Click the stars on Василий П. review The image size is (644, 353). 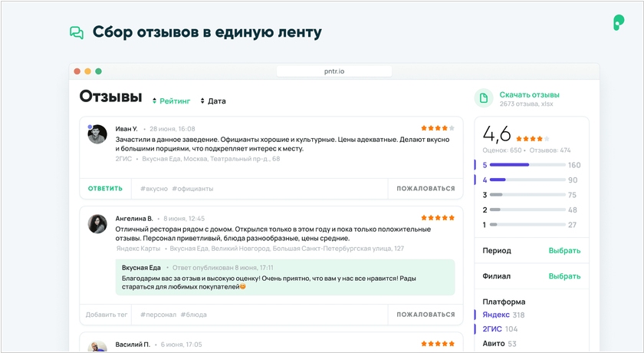[438, 344]
